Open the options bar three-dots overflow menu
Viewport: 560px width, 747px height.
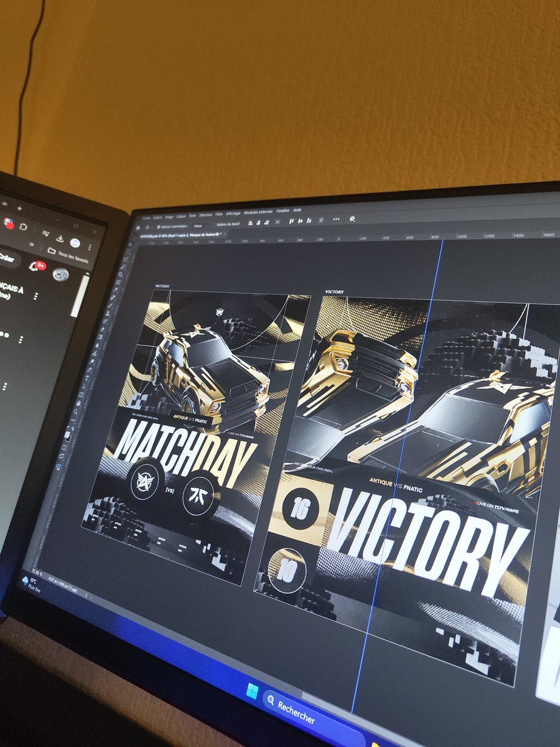coord(336,219)
